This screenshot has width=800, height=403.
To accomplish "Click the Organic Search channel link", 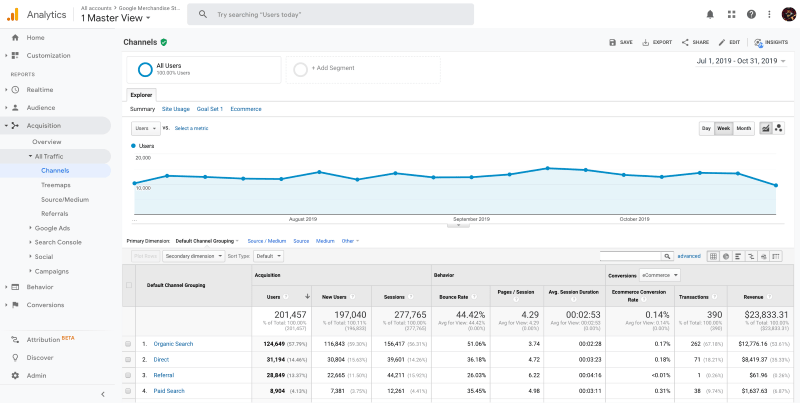I will click(x=173, y=344).
